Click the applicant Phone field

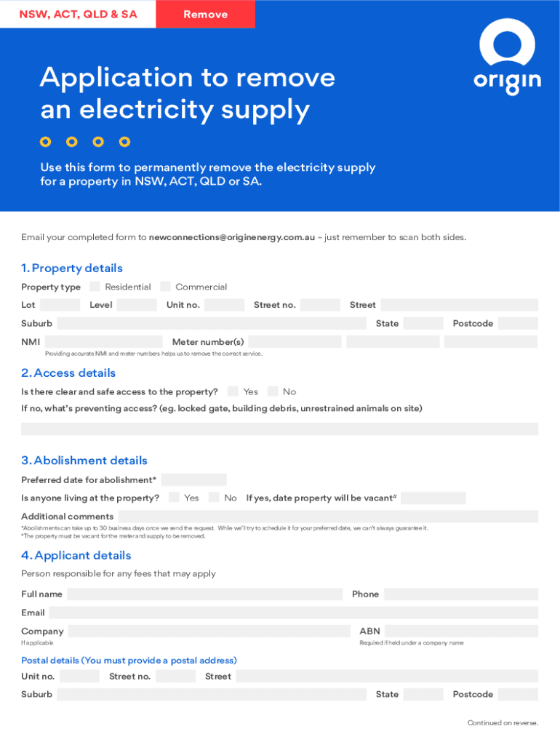[460, 594]
